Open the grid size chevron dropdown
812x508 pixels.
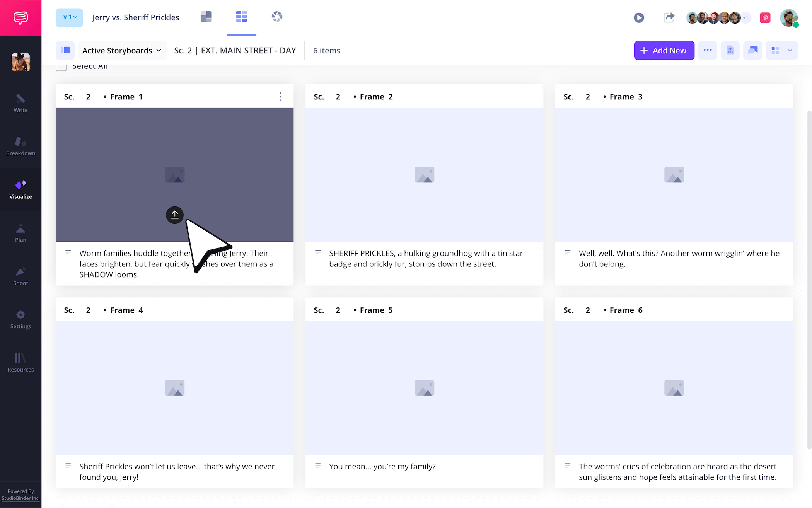[790, 50]
